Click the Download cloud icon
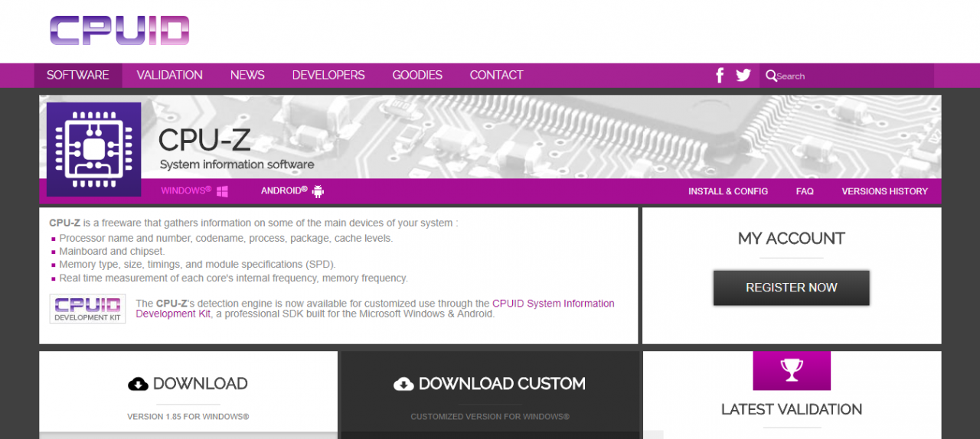Screen dimensions: 980x439 138,384
